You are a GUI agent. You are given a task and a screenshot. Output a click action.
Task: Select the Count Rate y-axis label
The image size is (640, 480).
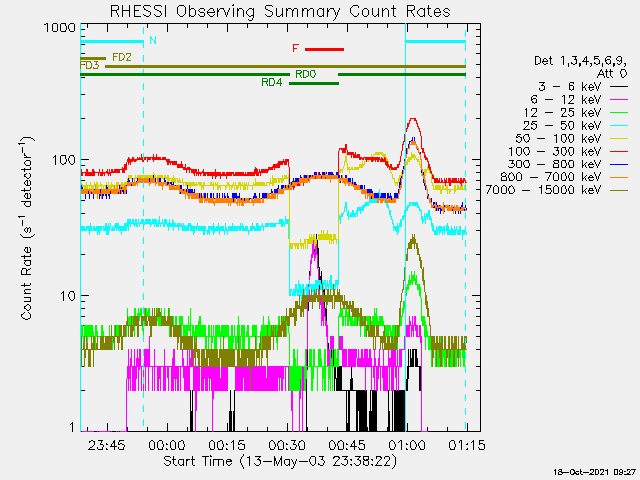click(x=27, y=229)
